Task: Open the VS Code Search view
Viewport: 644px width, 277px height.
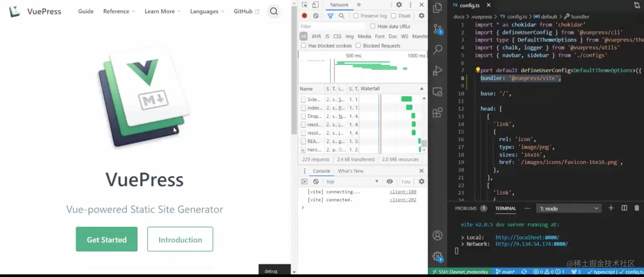Action: pos(437,49)
